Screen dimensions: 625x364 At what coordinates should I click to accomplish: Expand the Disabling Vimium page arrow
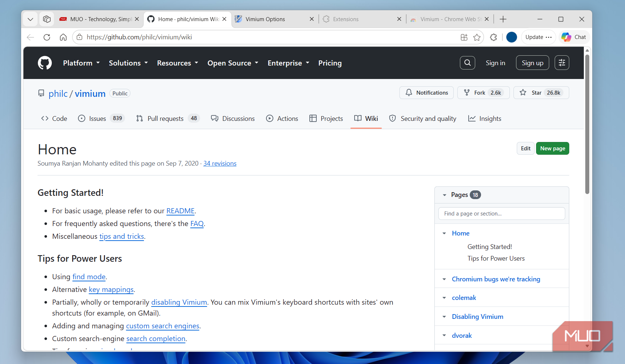[x=444, y=317]
